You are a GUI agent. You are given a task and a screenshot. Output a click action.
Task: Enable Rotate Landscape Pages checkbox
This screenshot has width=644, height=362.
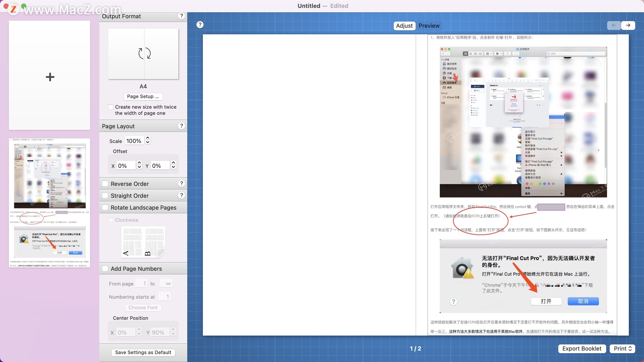(x=105, y=207)
